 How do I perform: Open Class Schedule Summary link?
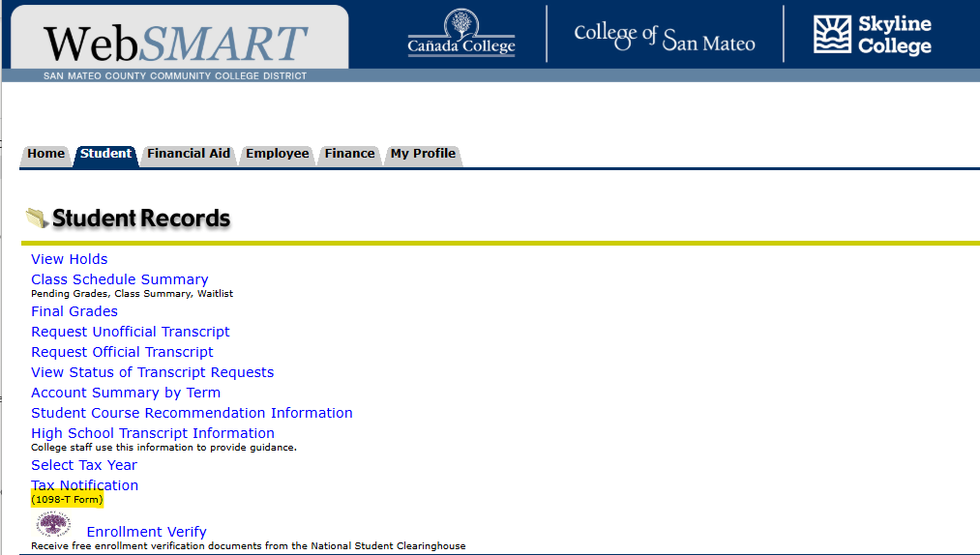[x=119, y=279]
